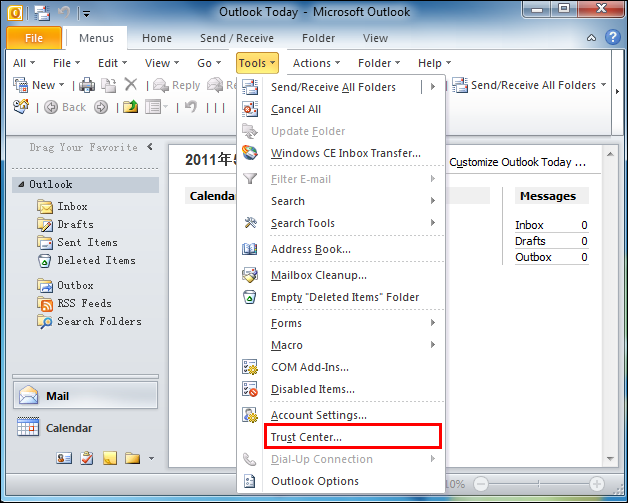
Task: Click the Undo icon in the toolbar
Action: pyautogui.click(x=191, y=107)
